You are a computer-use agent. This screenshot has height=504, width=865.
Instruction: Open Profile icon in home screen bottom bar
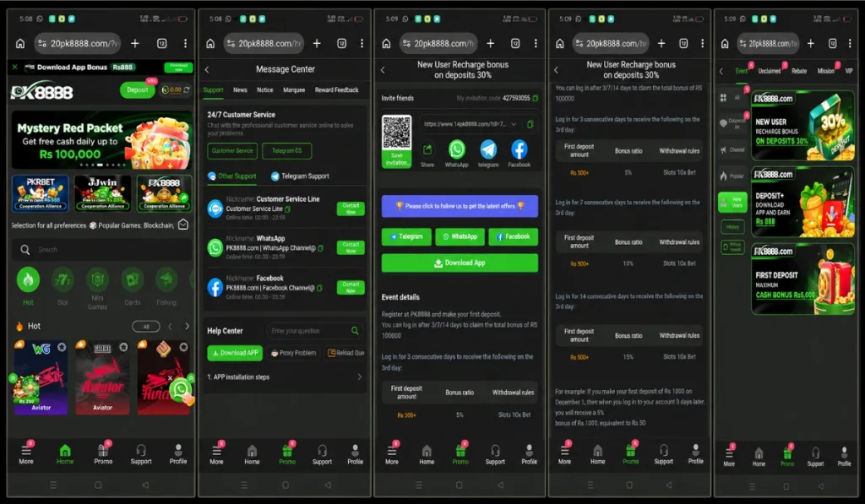[x=177, y=453]
